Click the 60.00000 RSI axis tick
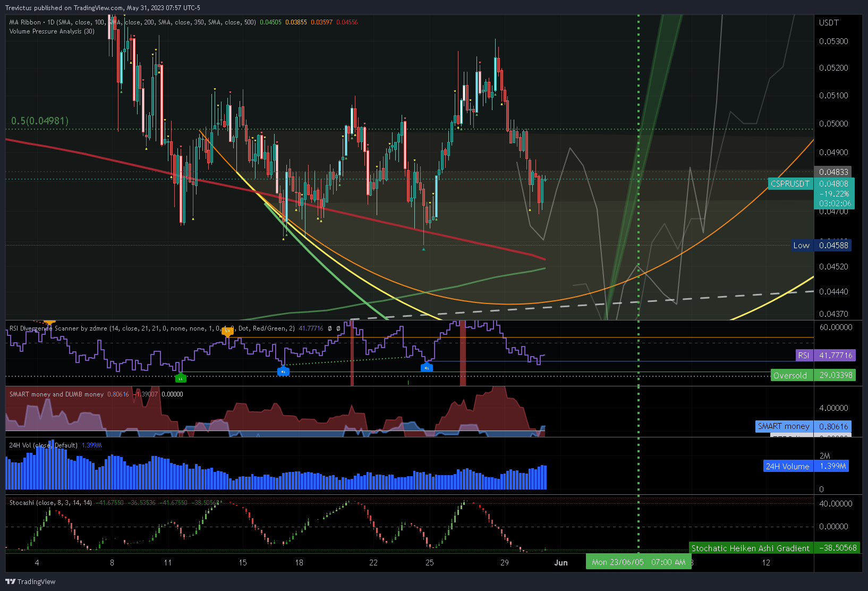This screenshot has height=591, width=868. tap(836, 327)
